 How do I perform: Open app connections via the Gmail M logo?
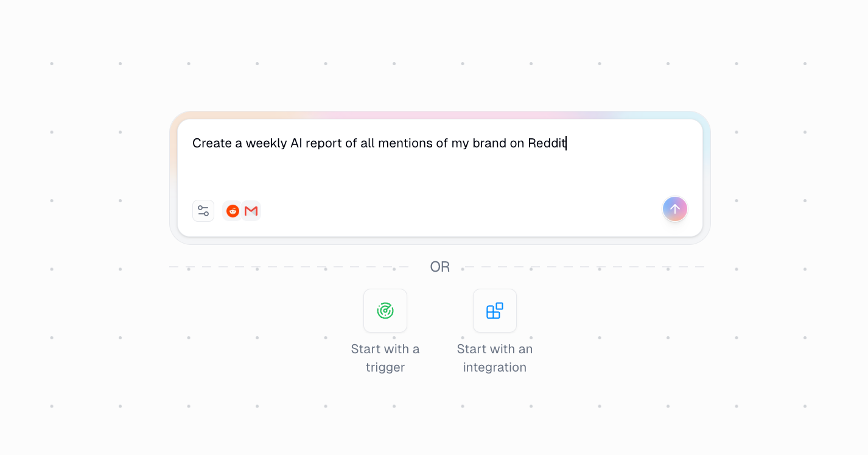(x=251, y=210)
